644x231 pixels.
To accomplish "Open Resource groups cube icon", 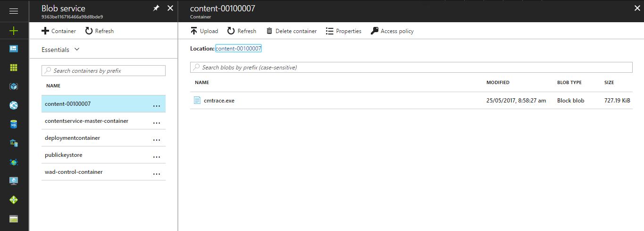I will 14,86.
